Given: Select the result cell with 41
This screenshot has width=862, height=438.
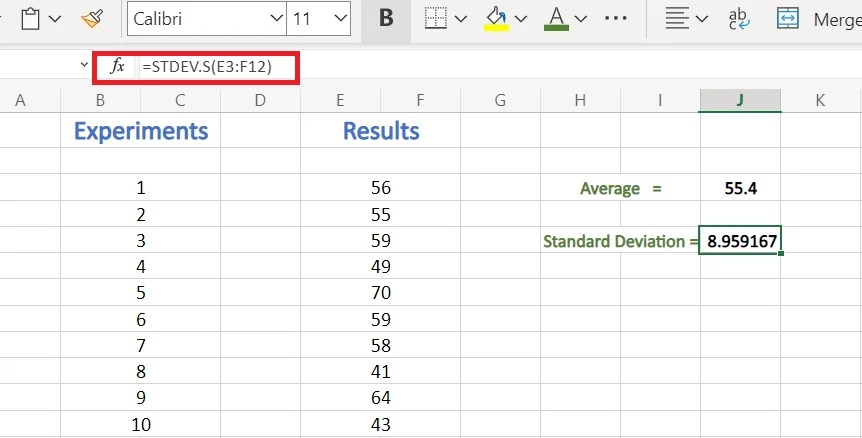Looking at the screenshot, I should point(380,372).
